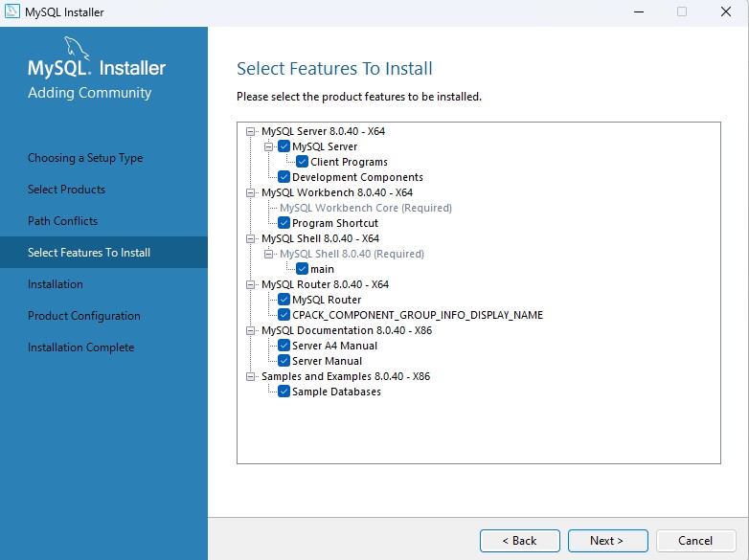Select the CPACK_COMPONENT_GROUP_INFO_DISPLAY_NAME label
749x560 pixels.
pos(418,315)
